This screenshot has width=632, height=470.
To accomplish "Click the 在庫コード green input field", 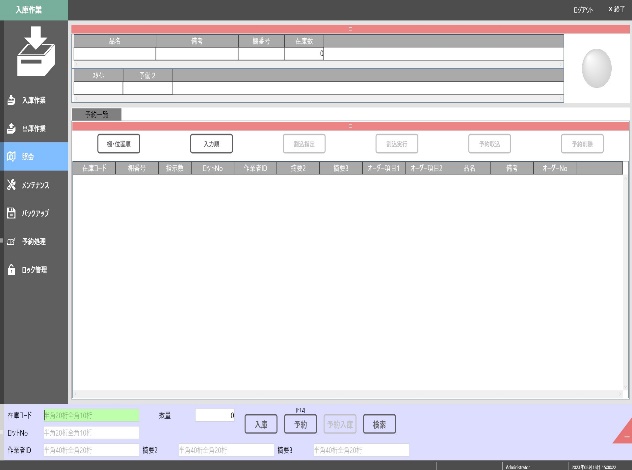I will 91,415.
